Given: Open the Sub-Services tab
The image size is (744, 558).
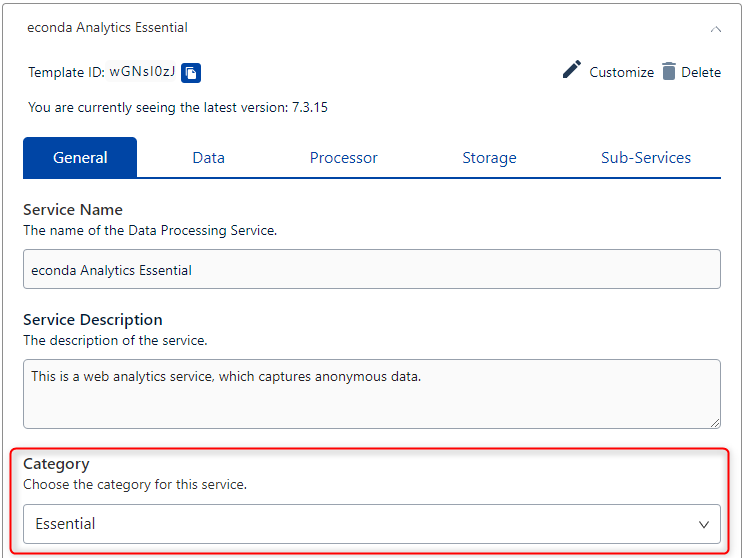Looking at the screenshot, I should tap(646, 158).
